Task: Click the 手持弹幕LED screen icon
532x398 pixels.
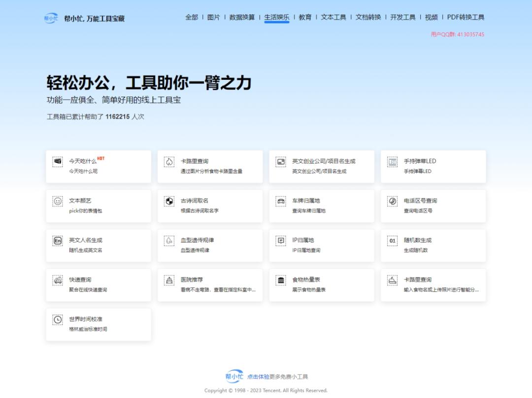Action: point(392,161)
